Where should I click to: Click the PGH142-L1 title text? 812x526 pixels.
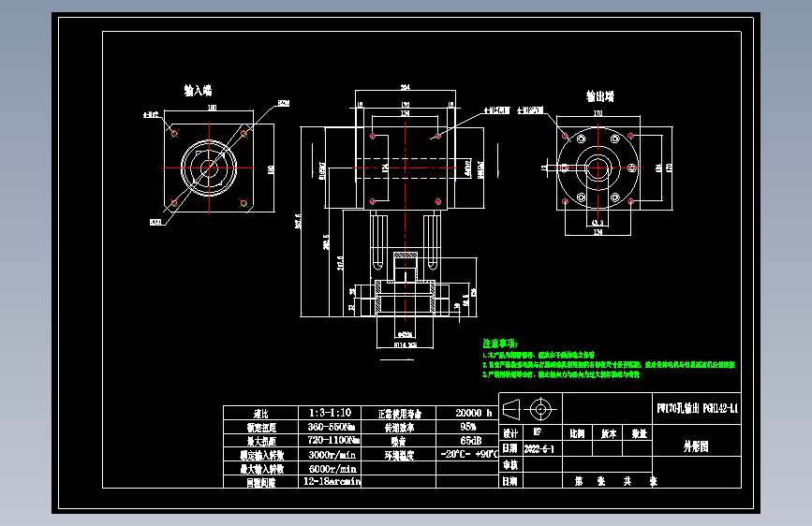[720, 408]
